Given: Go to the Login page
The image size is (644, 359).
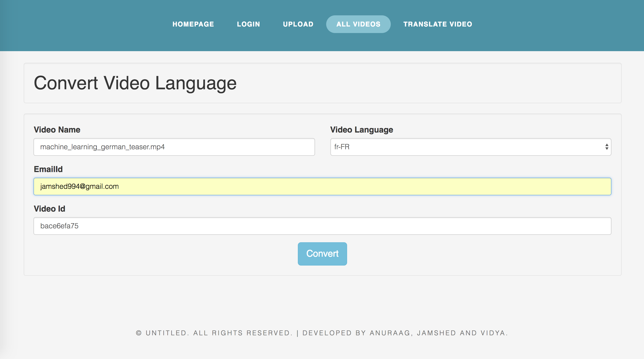Looking at the screenshot, I should (x=248, y=24).
